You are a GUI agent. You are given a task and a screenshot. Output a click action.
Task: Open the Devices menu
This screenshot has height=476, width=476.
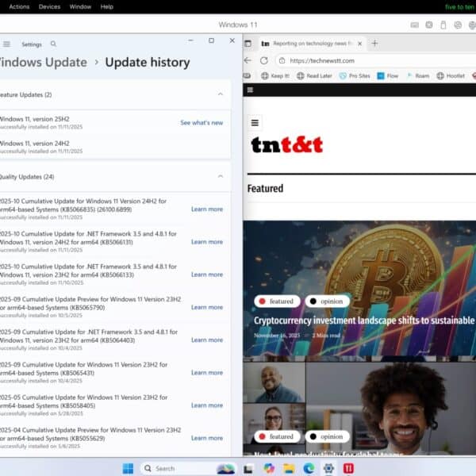[49, 6]
